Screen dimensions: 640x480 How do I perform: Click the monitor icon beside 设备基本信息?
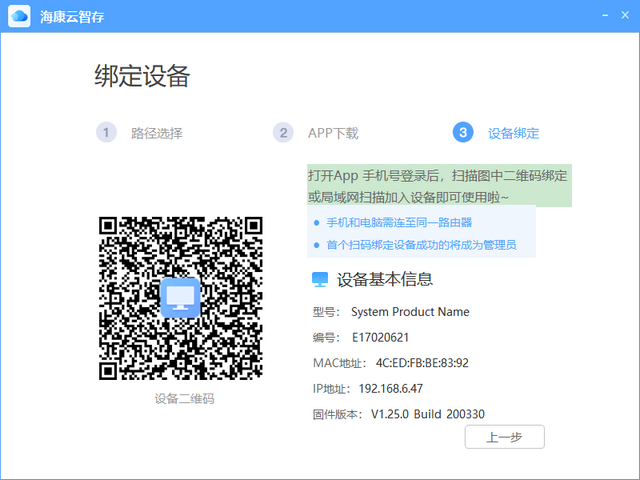pyautogui.click(x=320, y=280)
